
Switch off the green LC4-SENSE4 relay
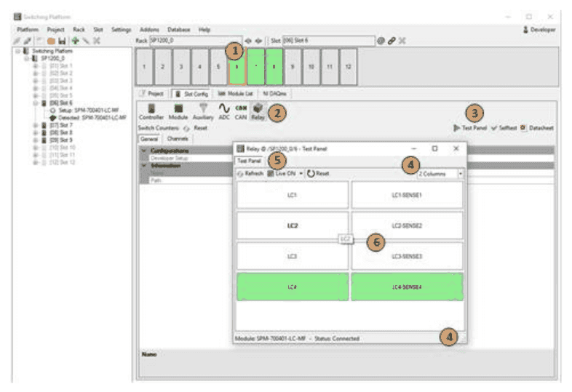click(407, 287)
